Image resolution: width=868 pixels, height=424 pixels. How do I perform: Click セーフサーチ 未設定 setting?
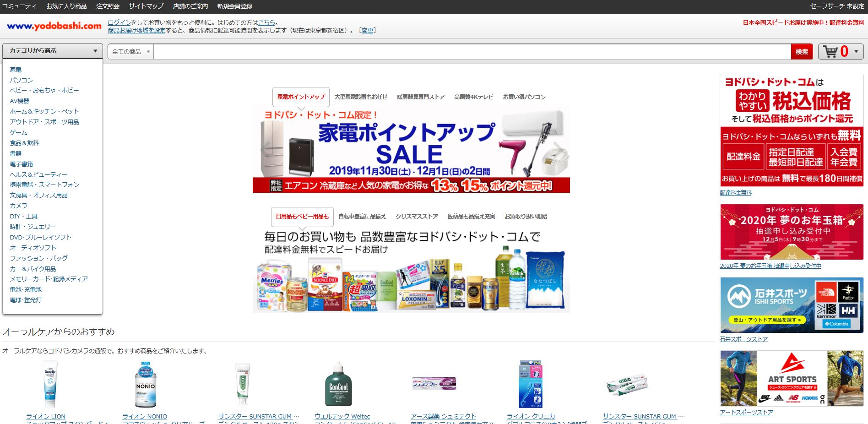click(x=837, y=6)
